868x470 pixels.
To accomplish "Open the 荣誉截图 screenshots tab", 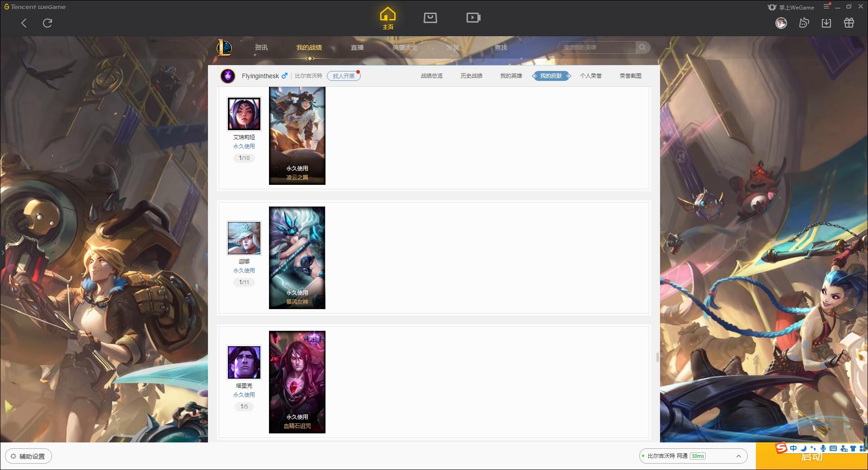I will coord(631,76).
